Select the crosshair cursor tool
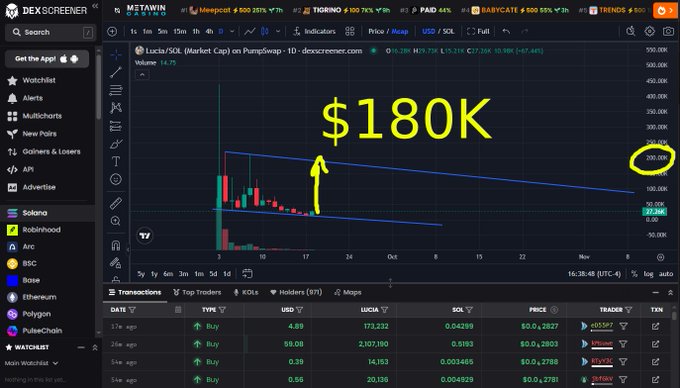 (x=116, y=55)
